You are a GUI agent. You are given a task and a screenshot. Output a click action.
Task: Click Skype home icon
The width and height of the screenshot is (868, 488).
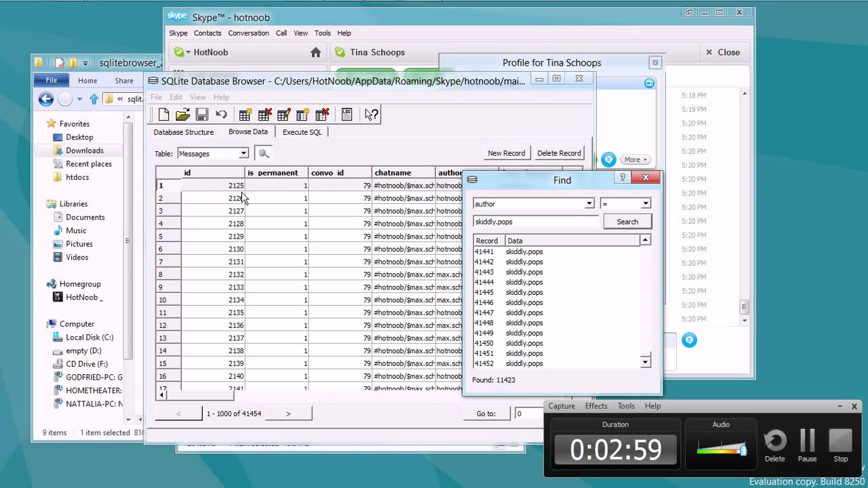point(315,52)
